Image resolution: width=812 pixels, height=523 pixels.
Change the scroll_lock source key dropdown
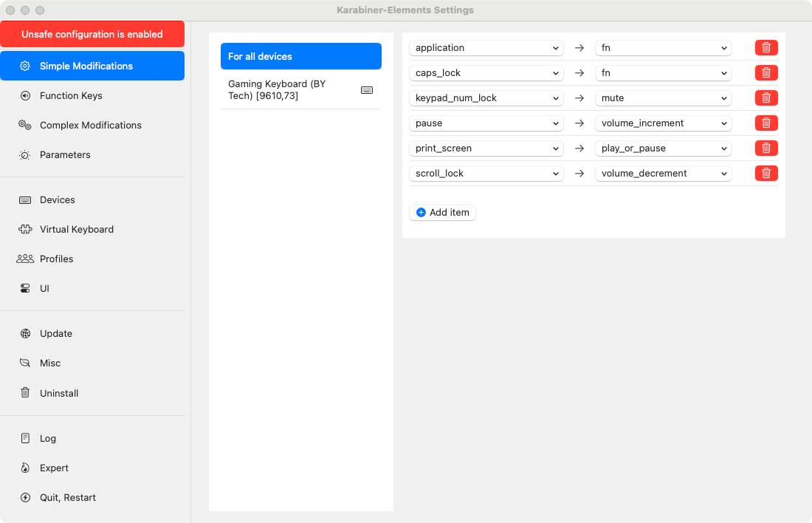tap(486, 173)
